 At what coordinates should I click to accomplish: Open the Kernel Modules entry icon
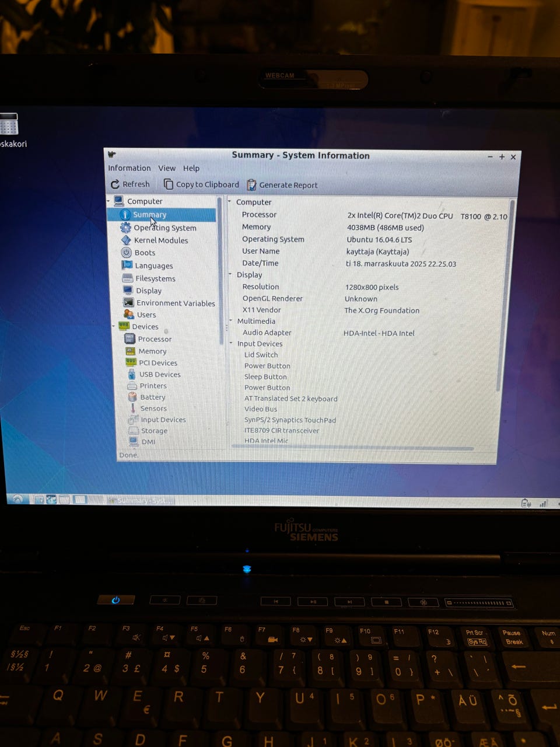point(126,240)
